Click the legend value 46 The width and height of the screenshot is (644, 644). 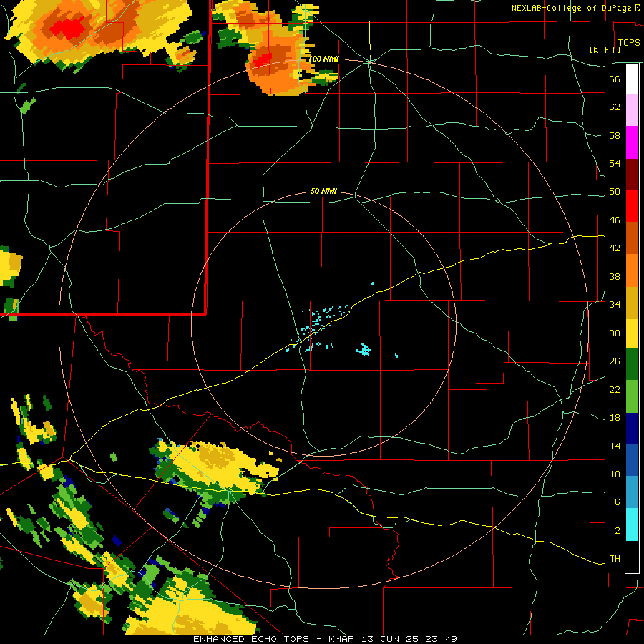click(x=615, y=220)
